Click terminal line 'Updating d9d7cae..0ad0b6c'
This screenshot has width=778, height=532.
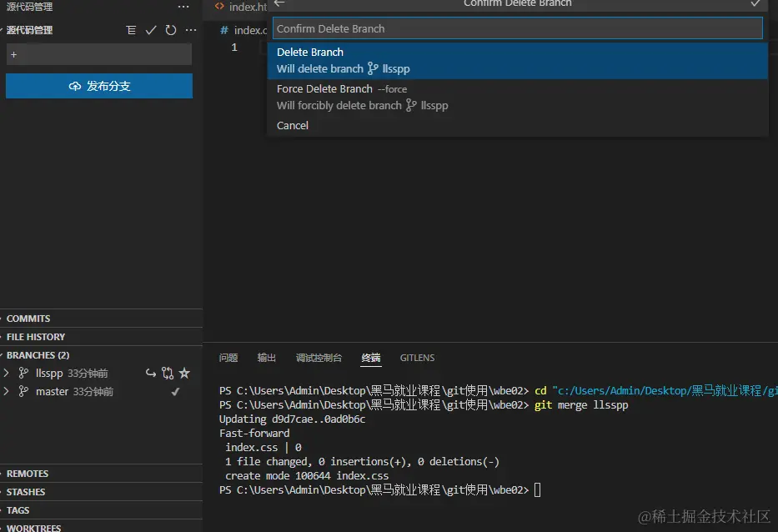point(292,419)
